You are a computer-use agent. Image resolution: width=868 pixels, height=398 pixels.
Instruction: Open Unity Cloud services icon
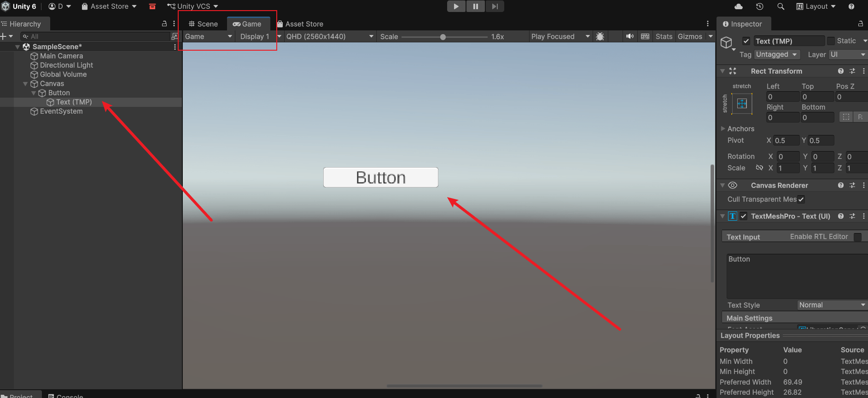739,6
